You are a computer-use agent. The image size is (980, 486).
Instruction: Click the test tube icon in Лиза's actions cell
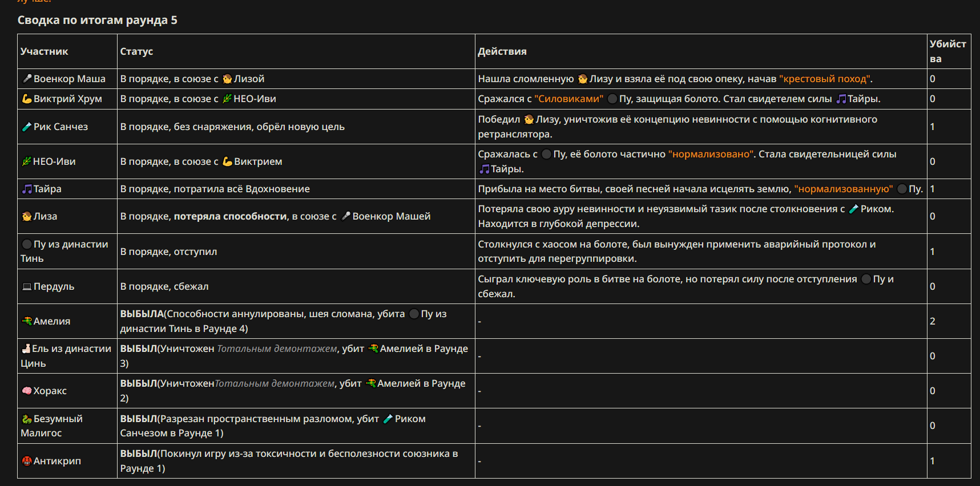click(854, 209)
